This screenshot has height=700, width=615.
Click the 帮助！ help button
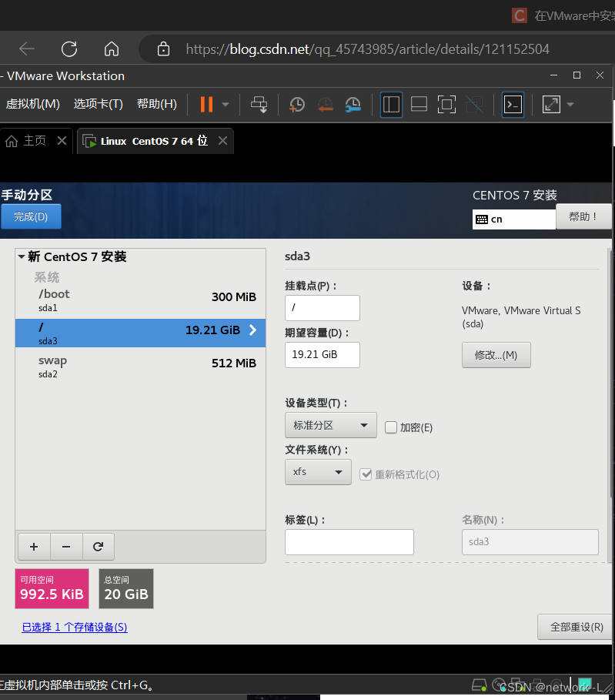click(x=583, y=216)
